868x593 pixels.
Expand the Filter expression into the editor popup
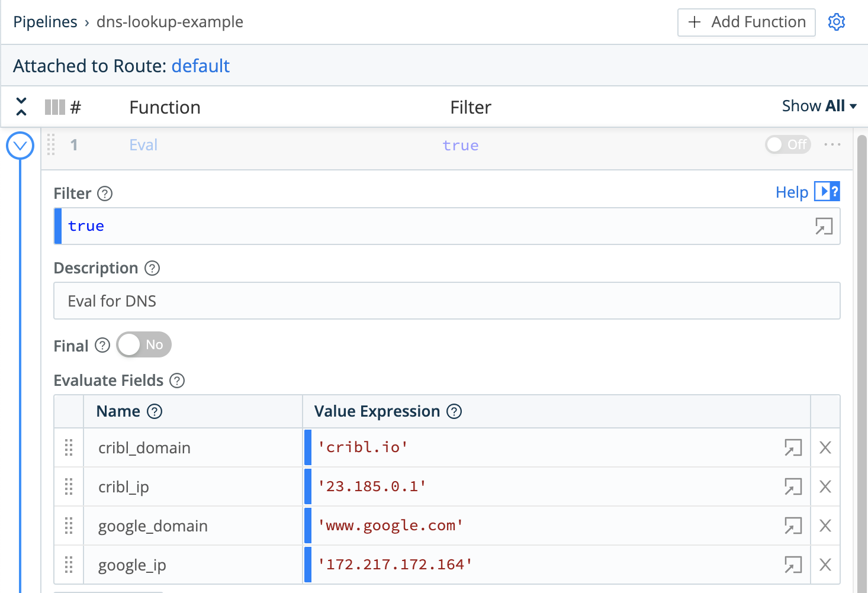coord(824,226)
